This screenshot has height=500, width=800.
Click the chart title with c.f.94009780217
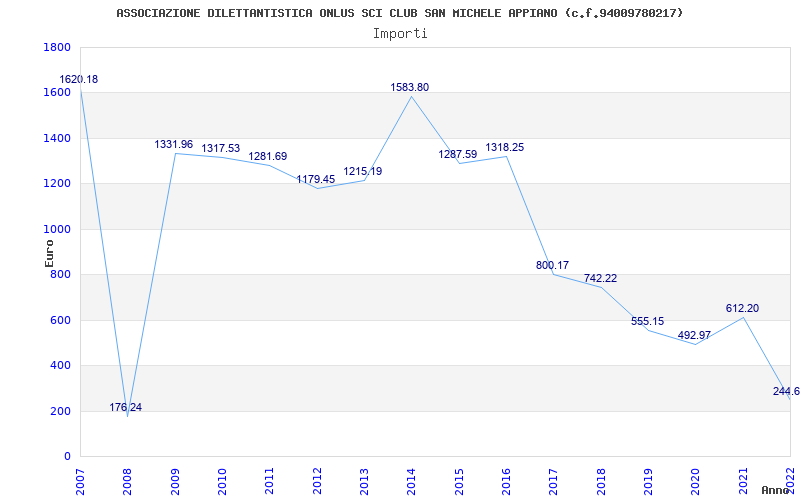pyautogui.click(x=399, y=13)
